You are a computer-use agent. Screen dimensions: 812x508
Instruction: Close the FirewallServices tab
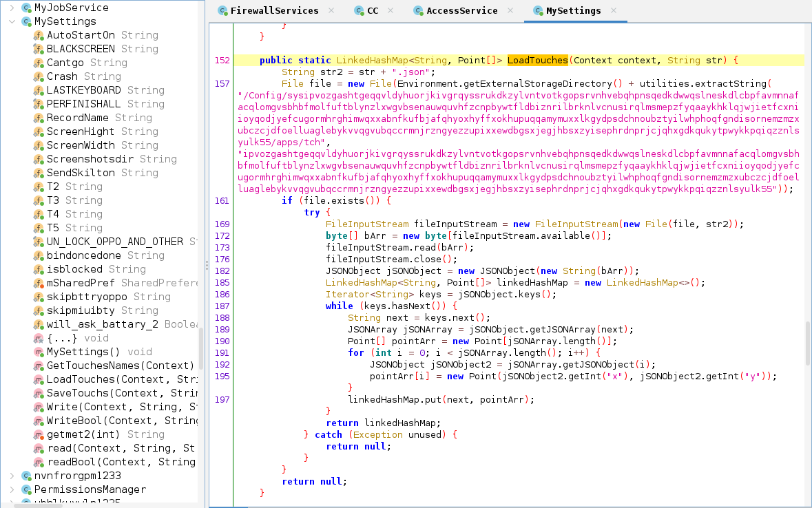331,11
